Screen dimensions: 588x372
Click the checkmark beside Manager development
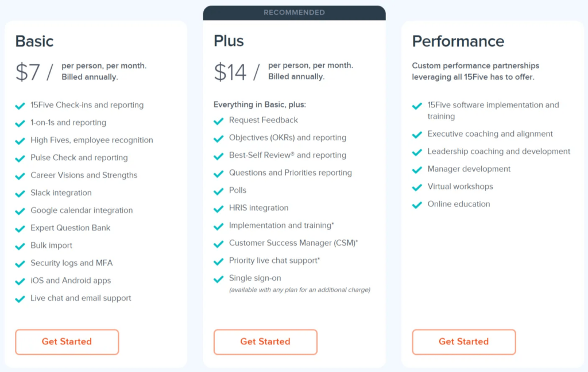coord(417,170)
